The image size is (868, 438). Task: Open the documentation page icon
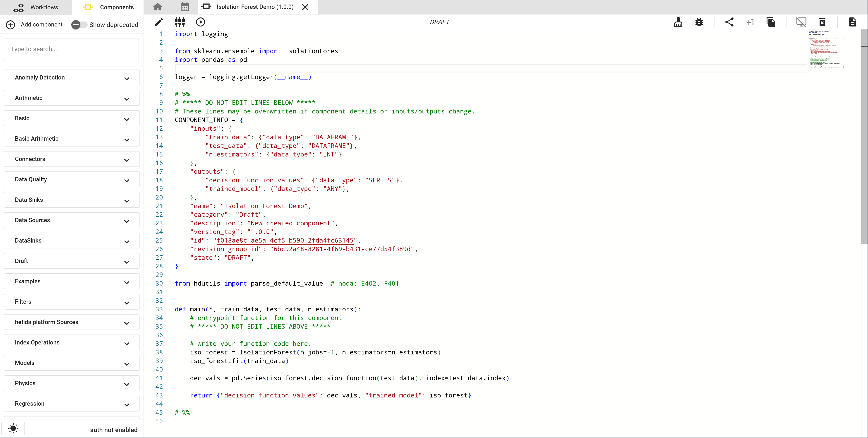coord(852,22)
